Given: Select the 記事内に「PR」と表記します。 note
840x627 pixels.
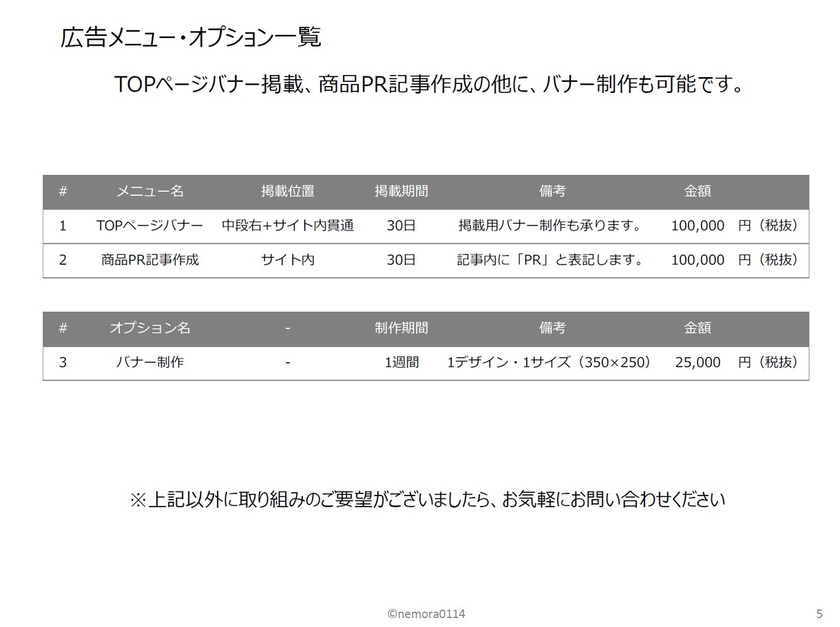Looking at the screenshot, I should (552, 260).
